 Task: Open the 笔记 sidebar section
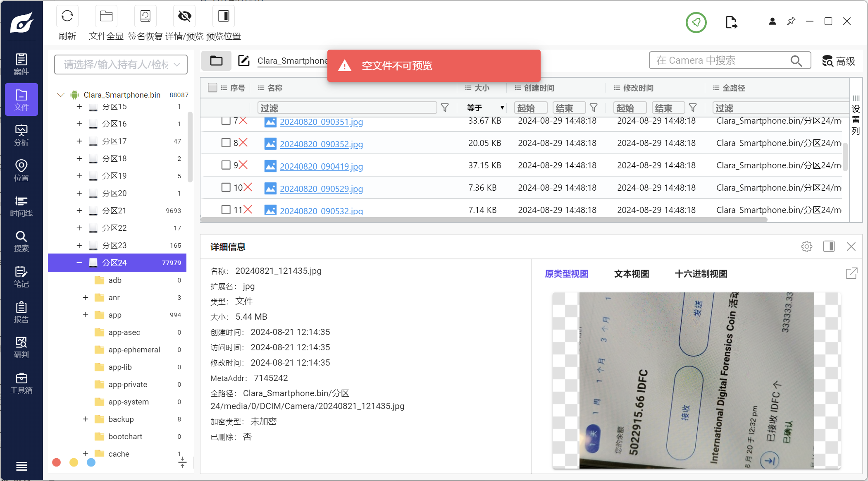21,277
